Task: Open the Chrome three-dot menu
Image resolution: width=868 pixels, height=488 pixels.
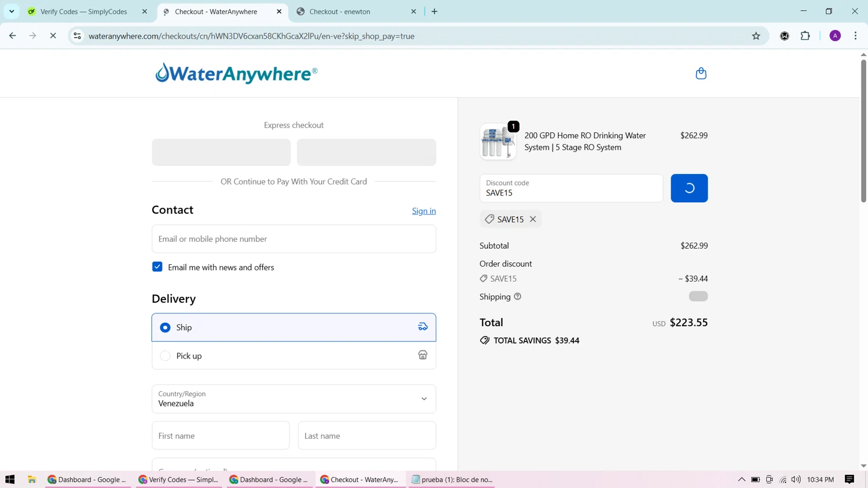Action: pyautogui.click(x=855, y=36)
